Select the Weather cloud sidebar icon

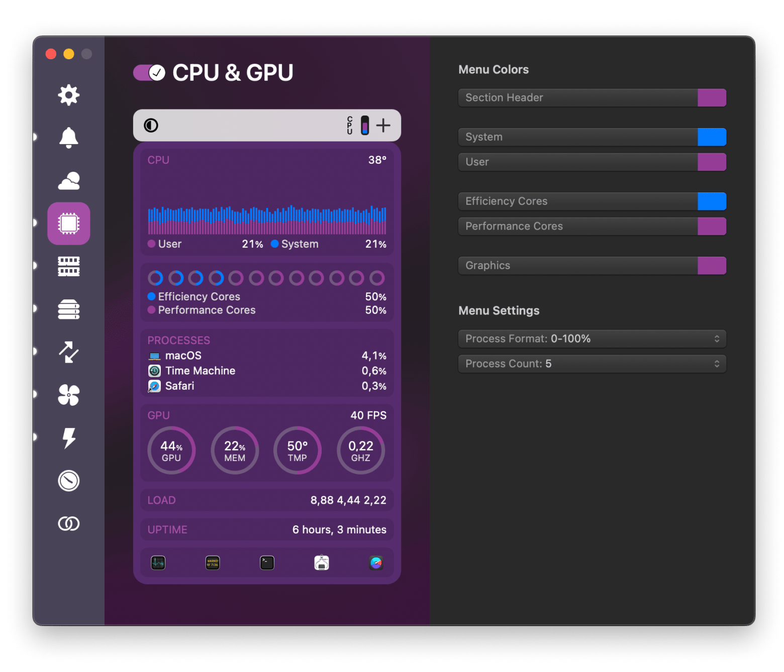point(69,181)
